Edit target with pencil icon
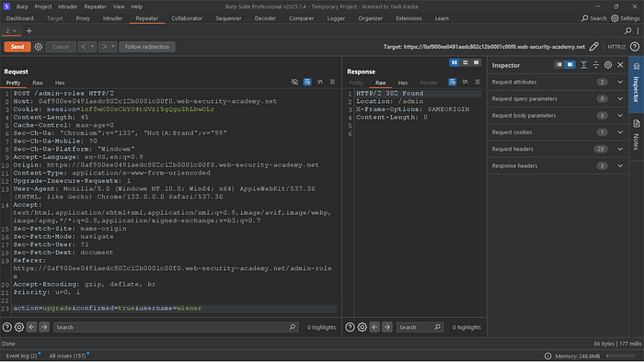The image size is (644, 362). tap(594, 47)
